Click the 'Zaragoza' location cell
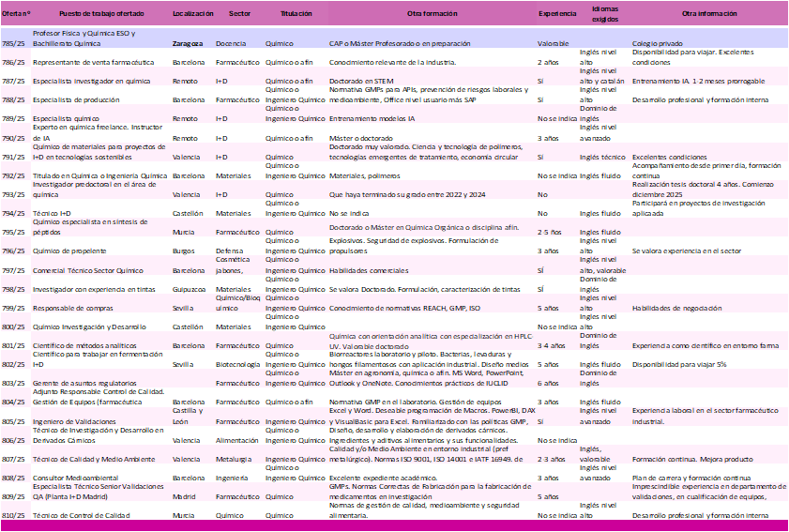This screenshot has height=532, width=789. [190, 44]
